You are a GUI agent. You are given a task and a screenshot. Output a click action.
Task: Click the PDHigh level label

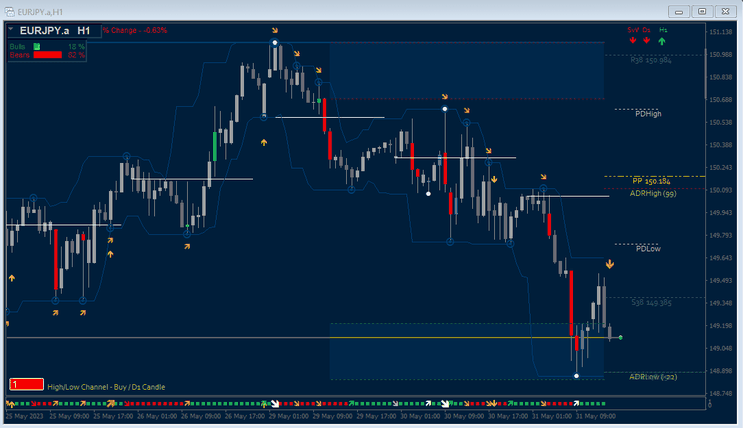click(648, 114)
